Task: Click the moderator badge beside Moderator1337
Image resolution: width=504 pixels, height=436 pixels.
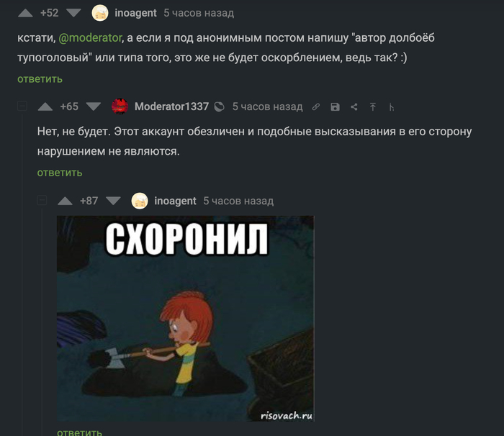Action: (x=219, y=106)
